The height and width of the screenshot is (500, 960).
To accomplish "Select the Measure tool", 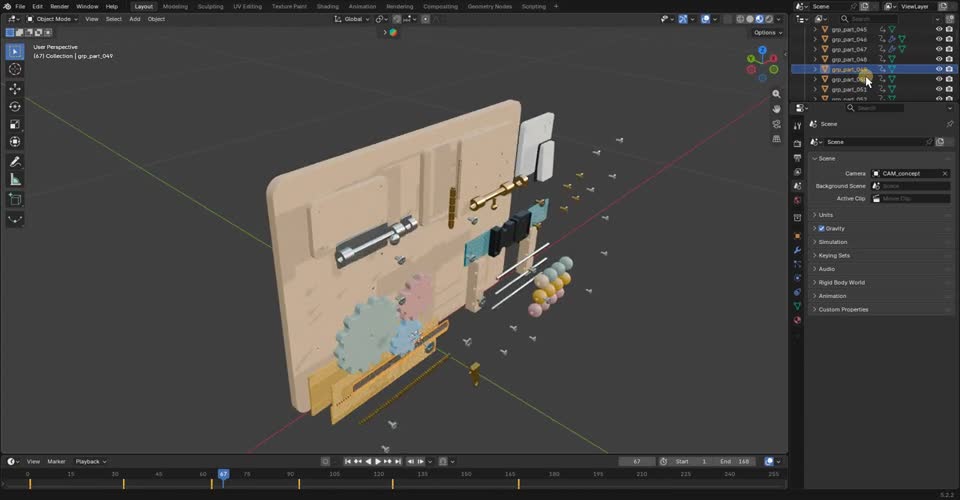I will [15, 179].
